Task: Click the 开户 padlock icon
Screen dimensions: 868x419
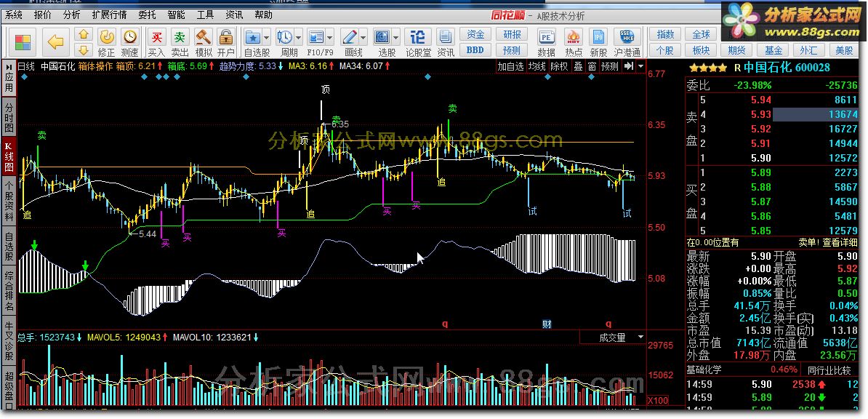Action: [225, 37]
